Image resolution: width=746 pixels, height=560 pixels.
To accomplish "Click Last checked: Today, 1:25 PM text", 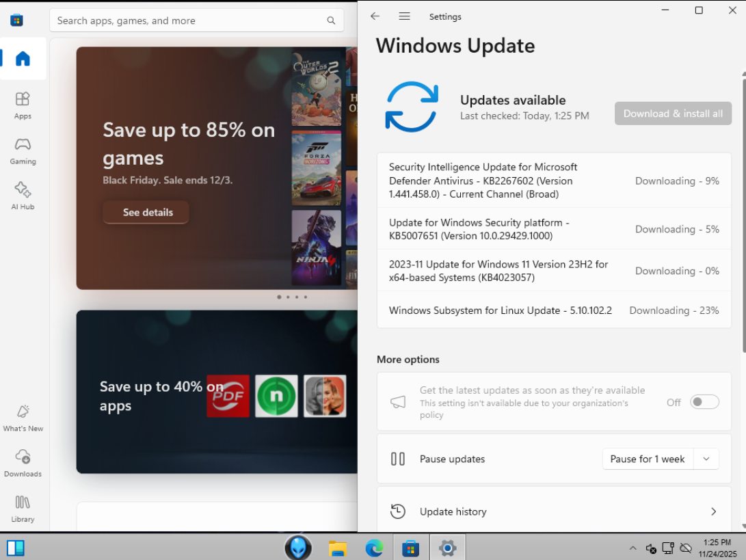I will tap(524, 116).
